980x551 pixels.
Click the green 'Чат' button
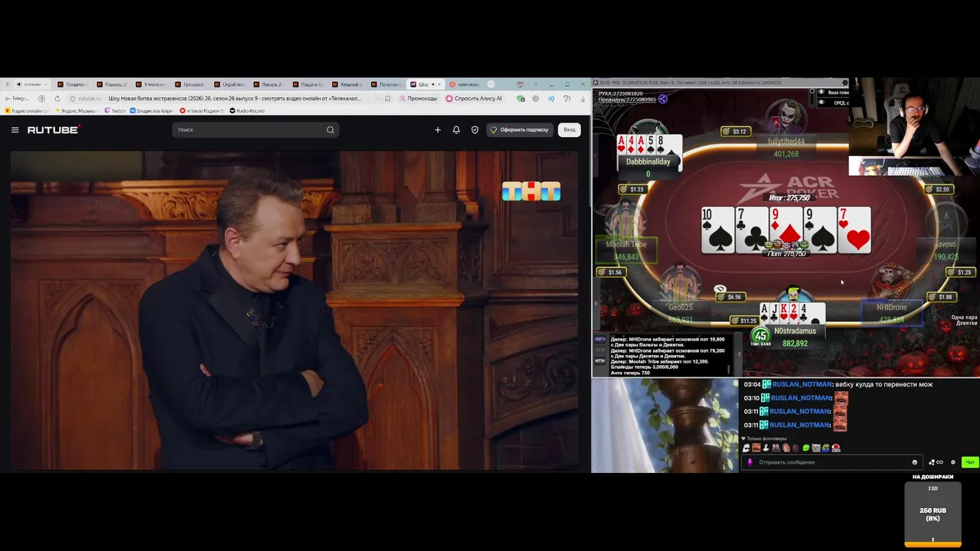pyautogui.click(x=970, y=462)
